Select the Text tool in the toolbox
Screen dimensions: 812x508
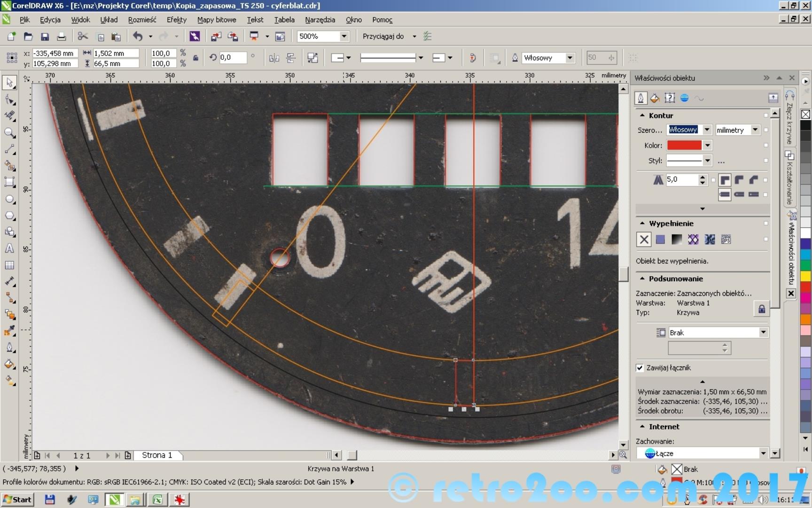point(9,248)
